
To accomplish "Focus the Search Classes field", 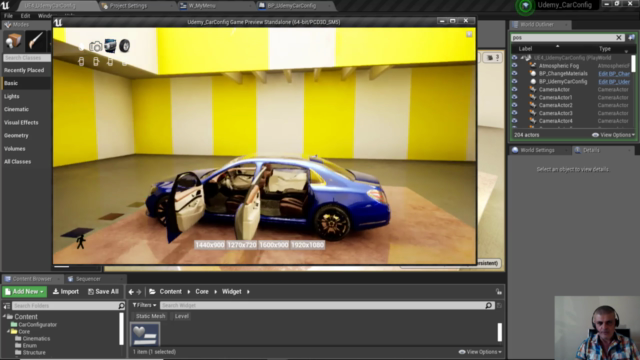I will 27,58.
